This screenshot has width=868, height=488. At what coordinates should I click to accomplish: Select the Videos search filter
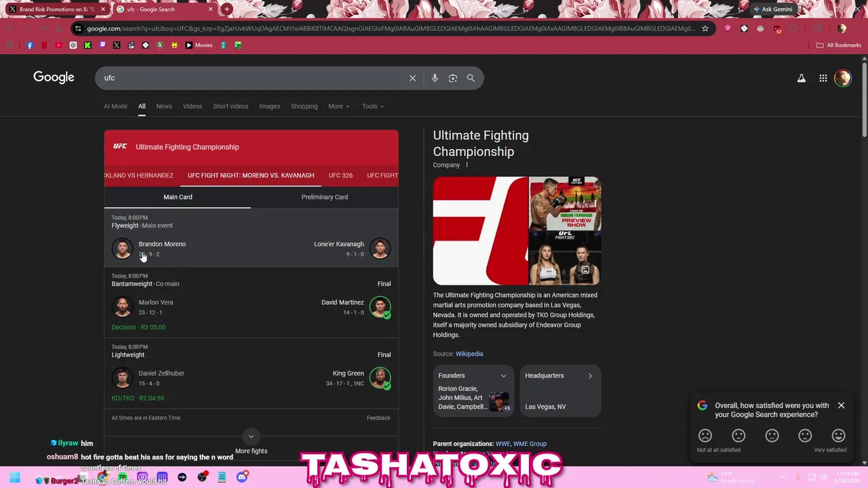click(193, 106)
